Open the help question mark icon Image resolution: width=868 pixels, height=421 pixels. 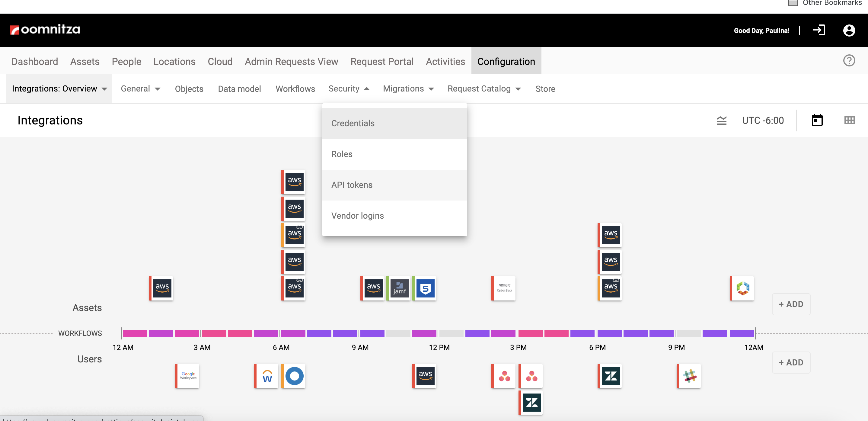(849, 61)
